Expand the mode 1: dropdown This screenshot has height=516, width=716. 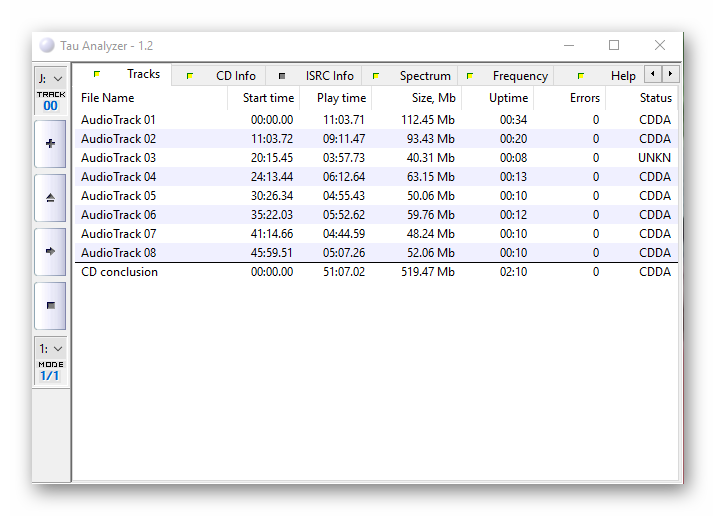50,349
